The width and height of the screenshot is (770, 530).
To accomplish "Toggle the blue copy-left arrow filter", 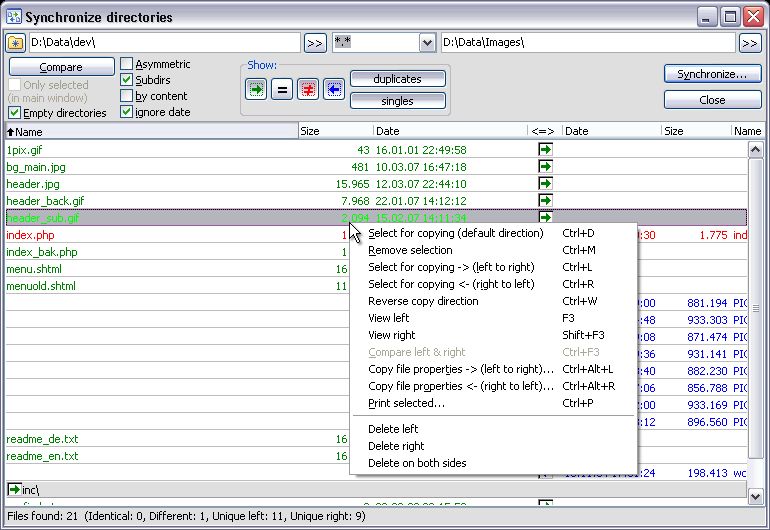I will (x=333, y=89).
